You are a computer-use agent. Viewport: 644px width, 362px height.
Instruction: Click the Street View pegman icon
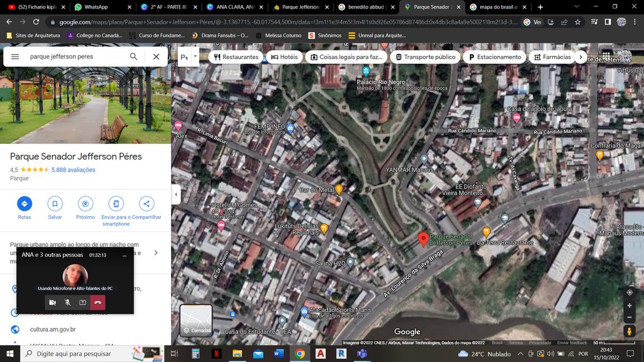click(x=629, y=331)
